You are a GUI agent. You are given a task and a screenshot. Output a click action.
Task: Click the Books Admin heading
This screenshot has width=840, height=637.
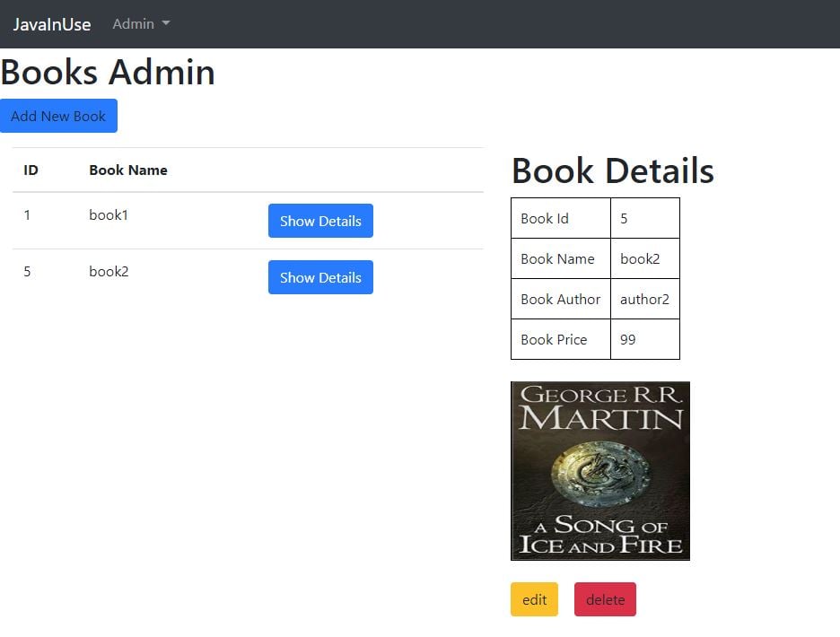click(x=108, y=72)
